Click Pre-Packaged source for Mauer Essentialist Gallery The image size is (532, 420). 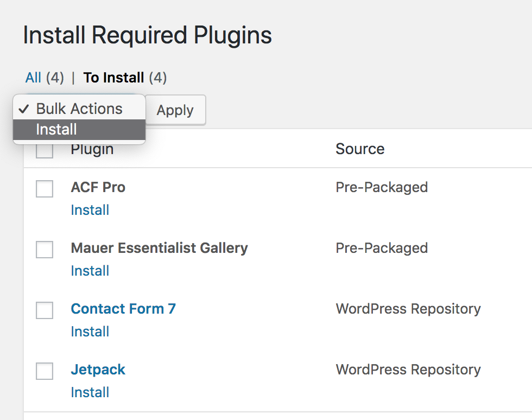click(382, 249)
